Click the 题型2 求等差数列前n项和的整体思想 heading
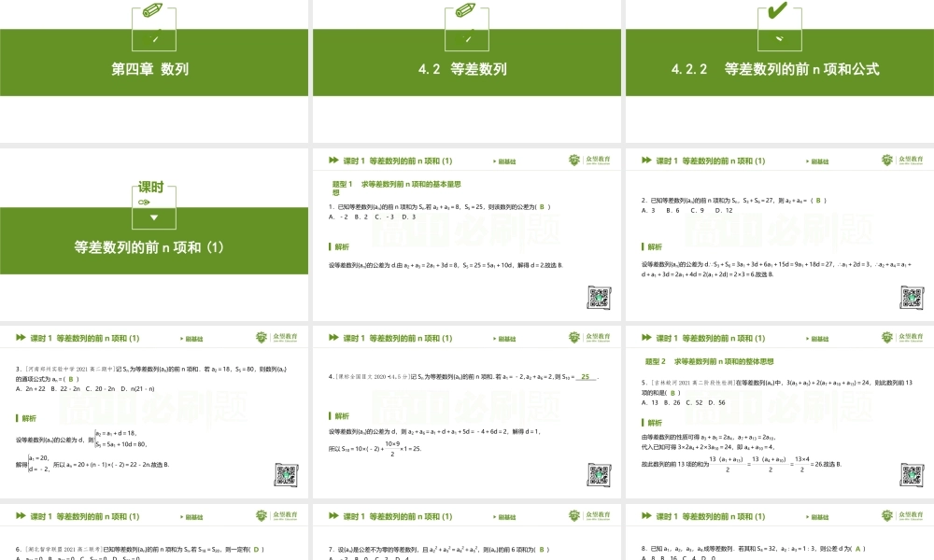 click(x=710, y=360)
